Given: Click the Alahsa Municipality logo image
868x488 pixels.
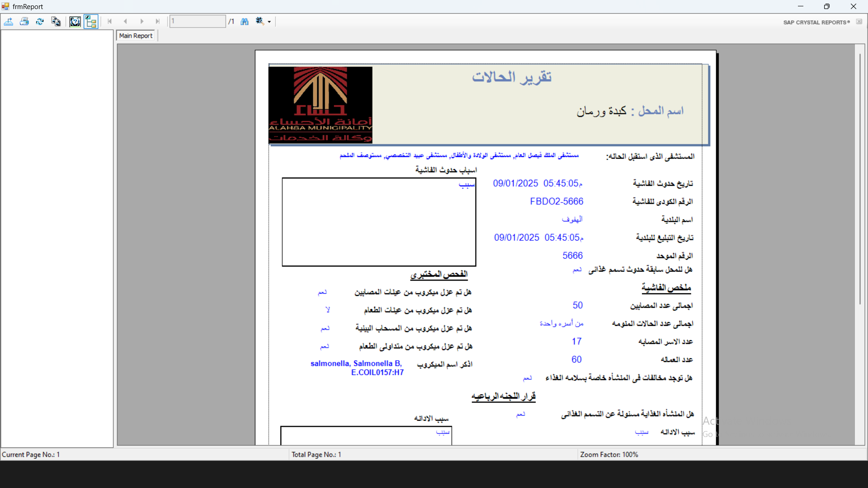Looking at the screenshot, I should 321,105.
